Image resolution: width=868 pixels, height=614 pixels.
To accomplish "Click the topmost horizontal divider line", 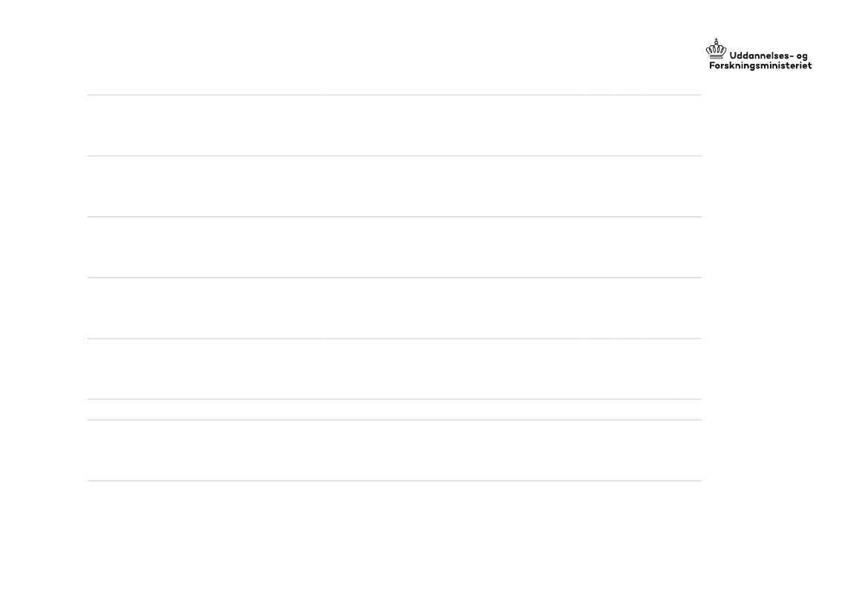I will click(394, 95).
